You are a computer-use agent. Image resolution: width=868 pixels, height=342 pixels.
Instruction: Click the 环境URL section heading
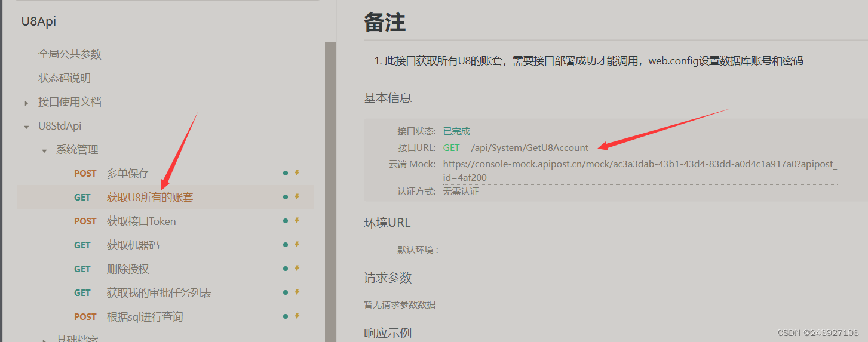tap(387, 223)
